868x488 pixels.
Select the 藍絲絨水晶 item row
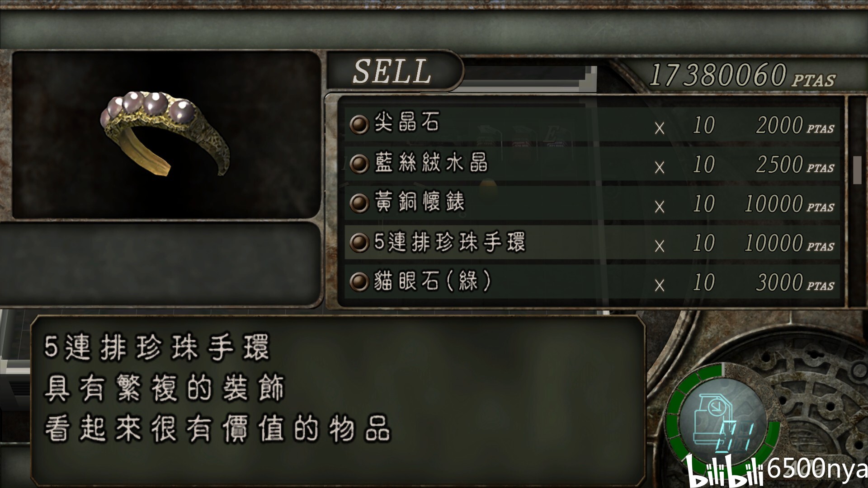(592, 164)
